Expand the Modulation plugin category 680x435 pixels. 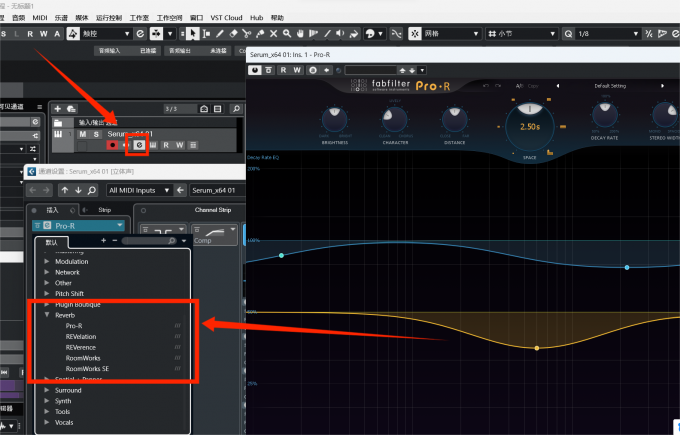tap(47, 262)
